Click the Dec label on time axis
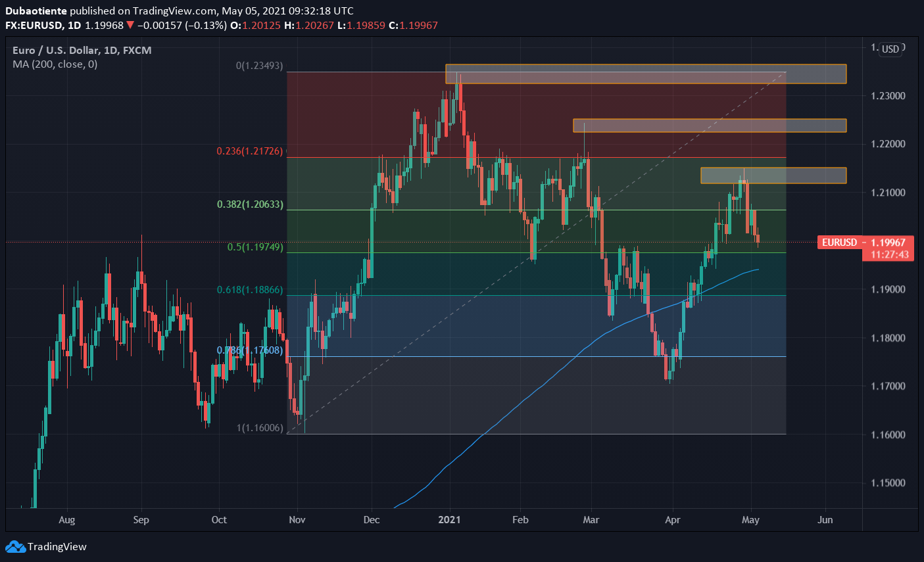This screenshot has height=562, width=924. pyautogui.click(x=372, y=520)
